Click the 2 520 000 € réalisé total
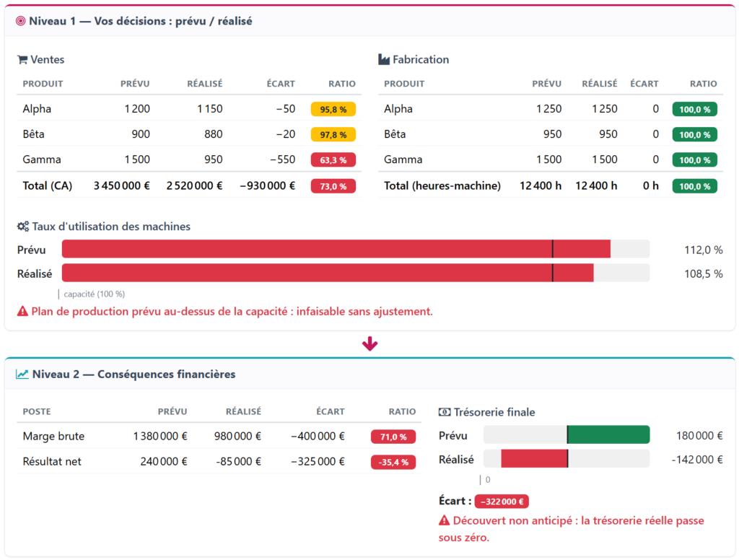This screenshot has height=560, width=739. click(x=194, y=185)
